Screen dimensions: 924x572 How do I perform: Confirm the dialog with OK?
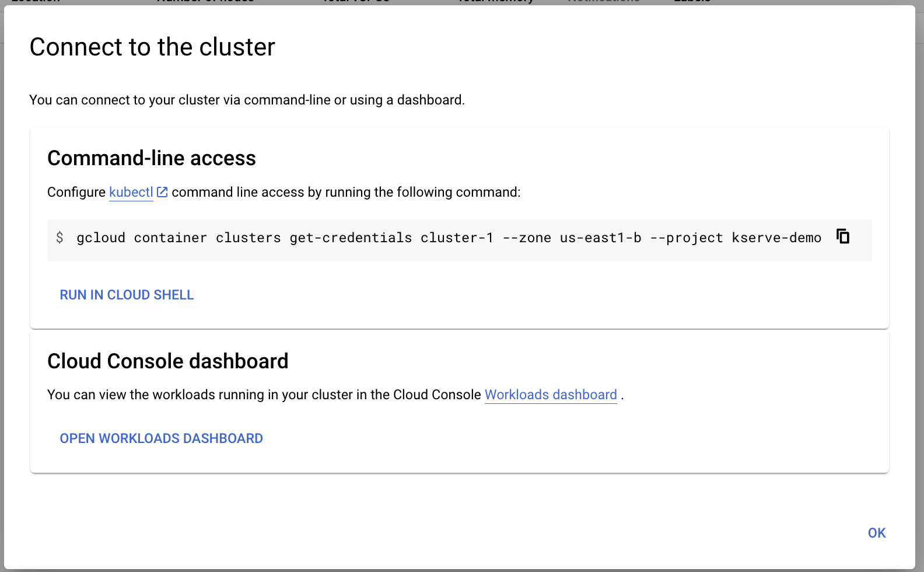tap(876, 532)
